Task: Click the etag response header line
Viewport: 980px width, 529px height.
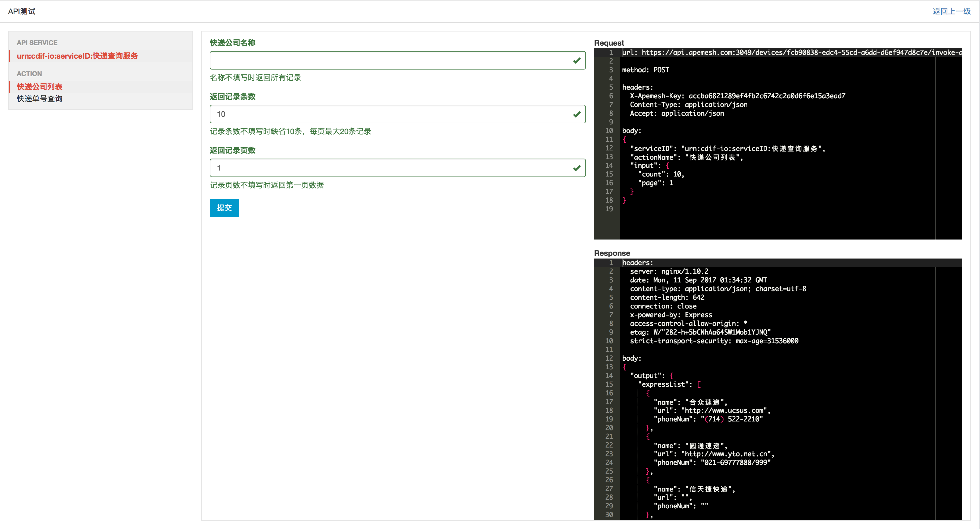Action: click(700, 332)
